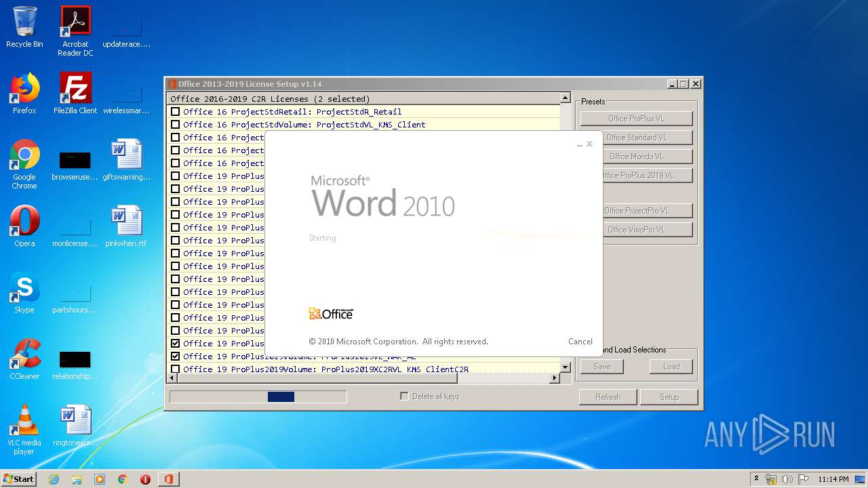Open the volume control in system tray
The image size is (868, 488).
pos(787,479)
